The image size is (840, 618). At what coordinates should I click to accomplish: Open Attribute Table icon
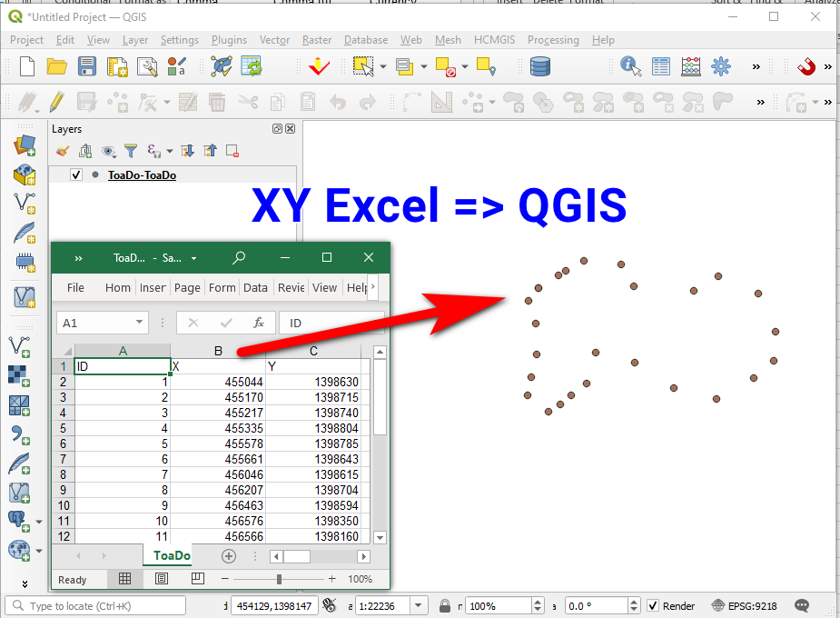tap(660, 66)
